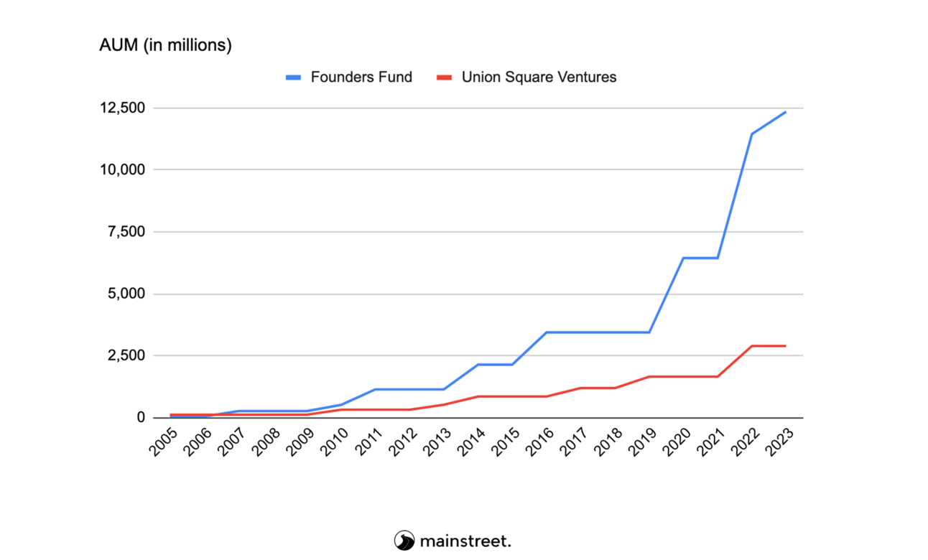Click the 7,500 y-axis label
The image size is (928, 560).
(x=126, y=232)
